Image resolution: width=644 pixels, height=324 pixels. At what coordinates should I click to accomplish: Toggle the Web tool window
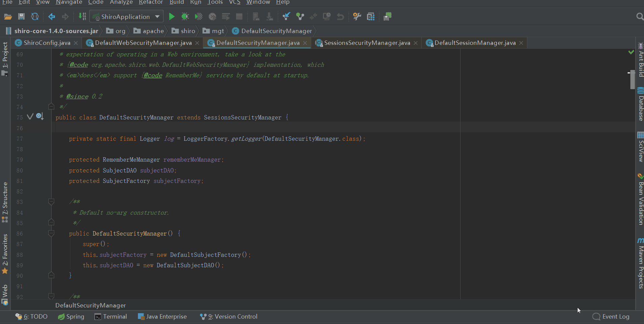point(5,295)
